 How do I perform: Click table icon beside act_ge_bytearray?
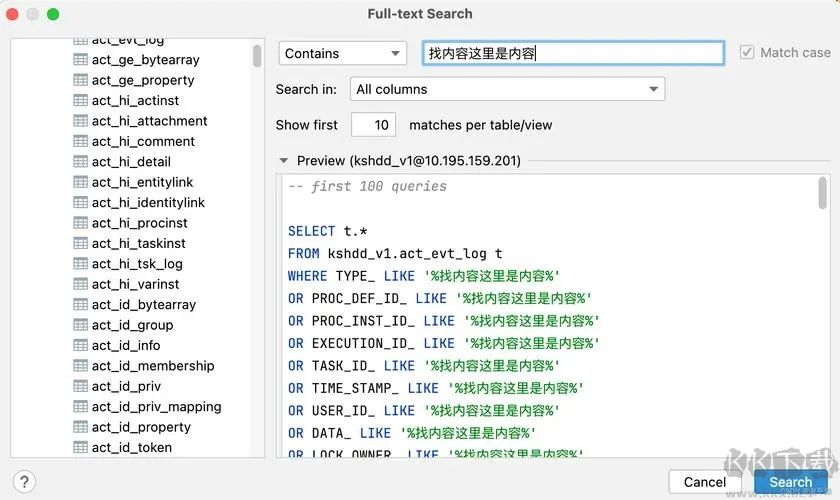(80, 59)
